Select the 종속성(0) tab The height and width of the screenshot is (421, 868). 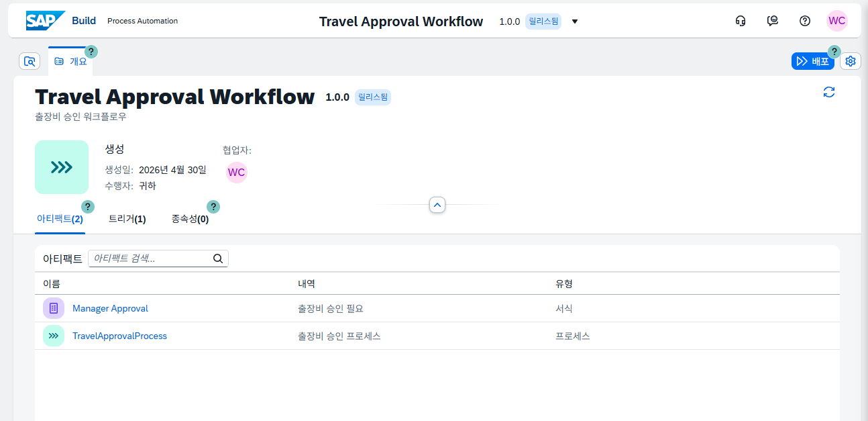[x=191, y=219]
